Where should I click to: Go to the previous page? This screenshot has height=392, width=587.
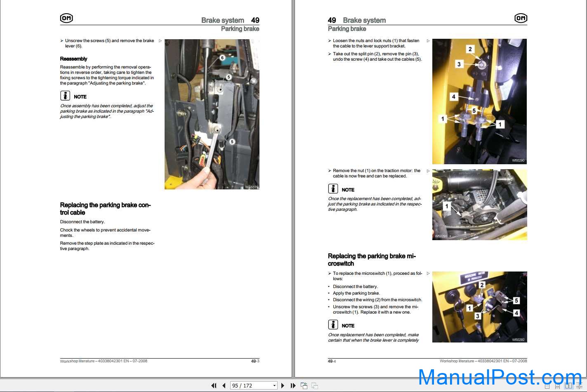(224, 385)
